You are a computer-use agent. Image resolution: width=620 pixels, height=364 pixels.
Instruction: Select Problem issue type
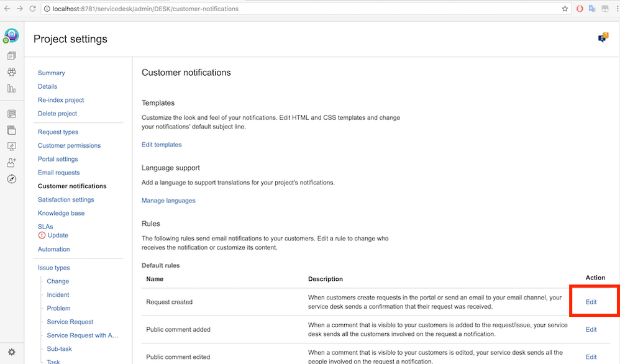click(x=58, y=308)
